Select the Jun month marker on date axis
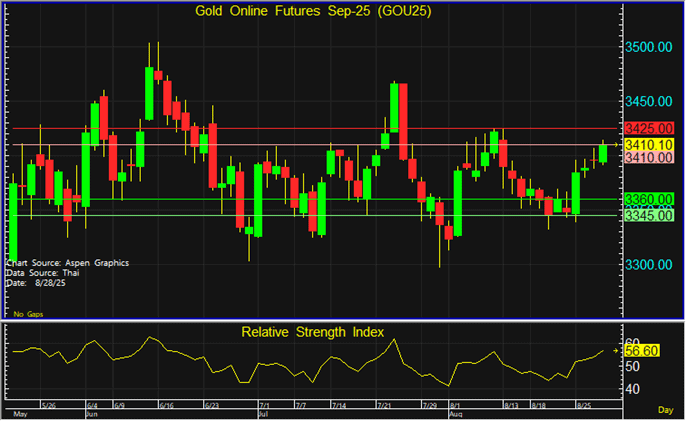This screenshot has height=421, width=686. point(92,412)
